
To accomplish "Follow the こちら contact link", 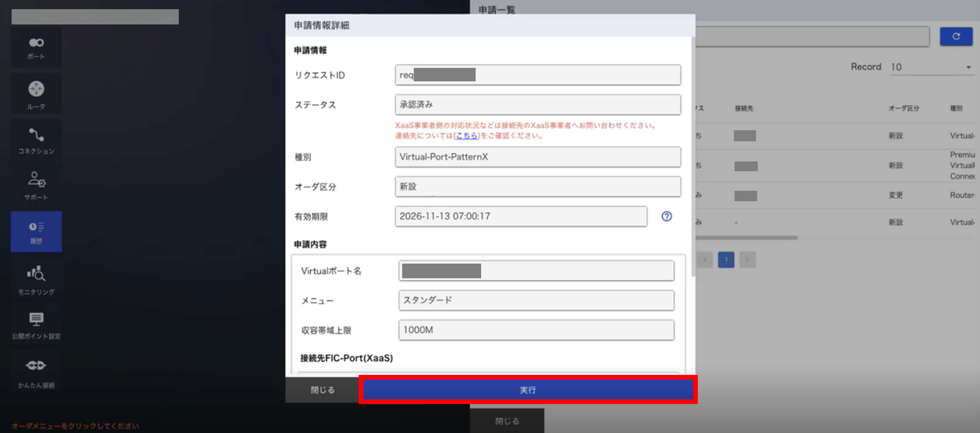I will tap(466, 136).
